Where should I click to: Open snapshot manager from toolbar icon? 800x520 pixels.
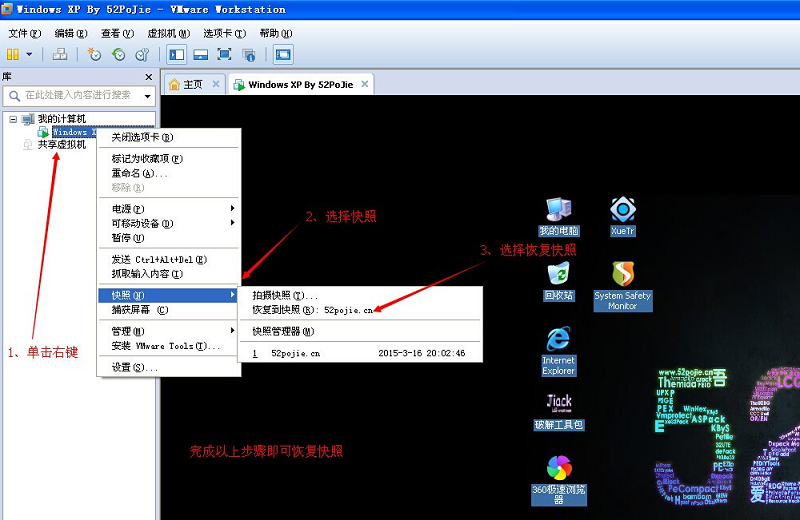point(142,54)
